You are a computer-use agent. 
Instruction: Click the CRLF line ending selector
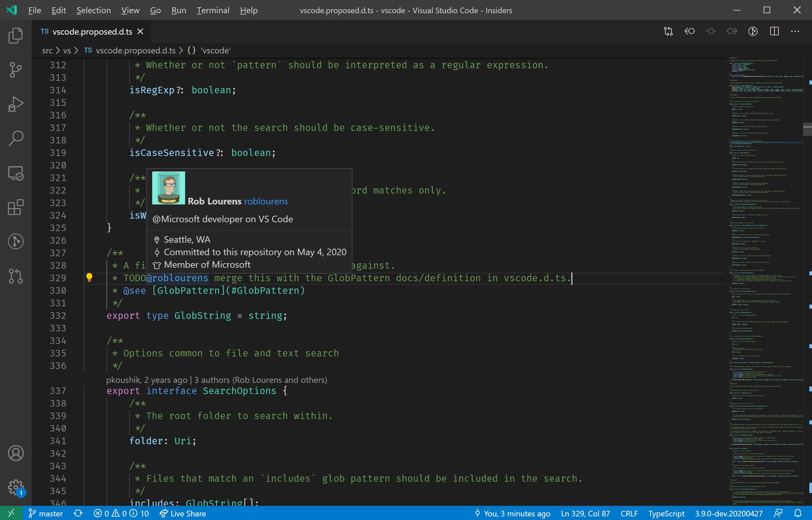point(629,513)
